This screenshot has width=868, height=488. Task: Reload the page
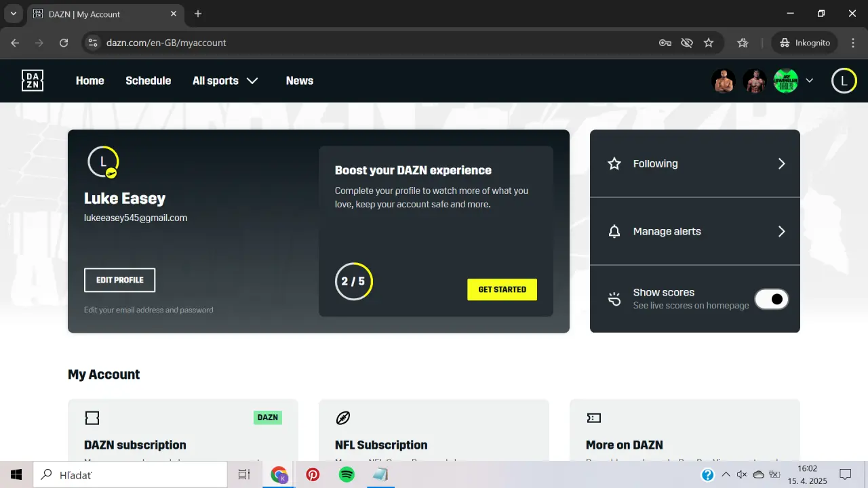(x=64, y=43)
